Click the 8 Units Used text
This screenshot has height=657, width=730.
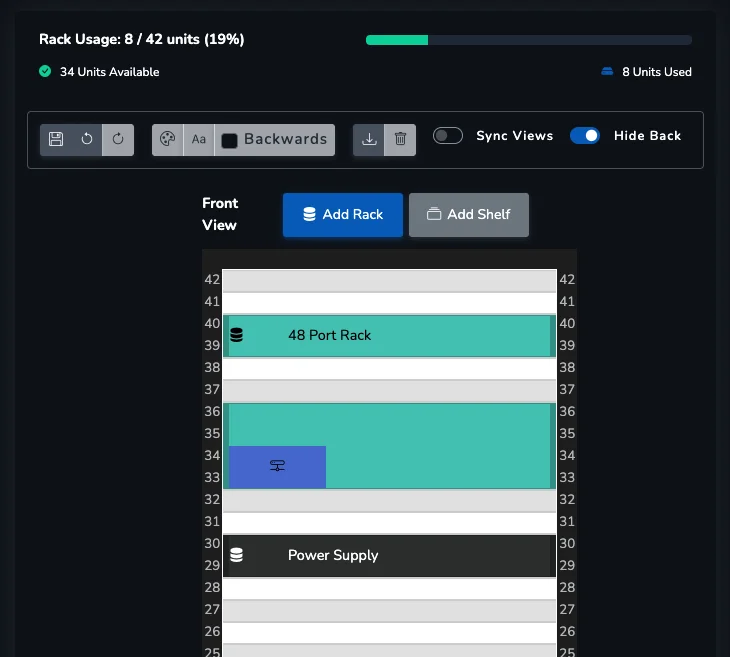tap(657, 72)
